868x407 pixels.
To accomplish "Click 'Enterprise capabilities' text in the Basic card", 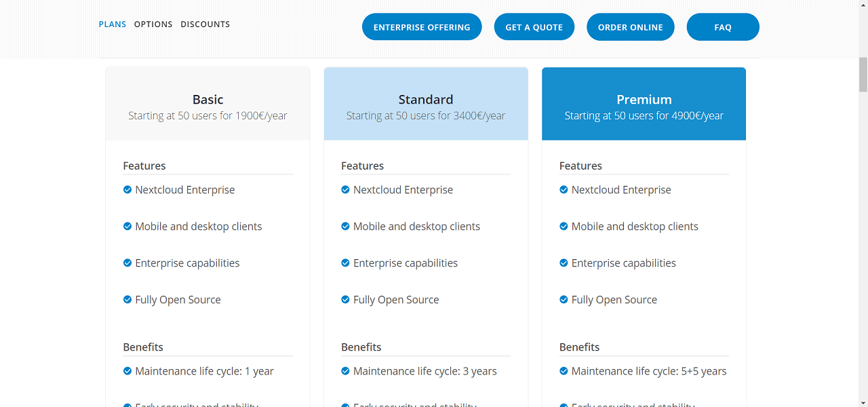I will point(187,263).
